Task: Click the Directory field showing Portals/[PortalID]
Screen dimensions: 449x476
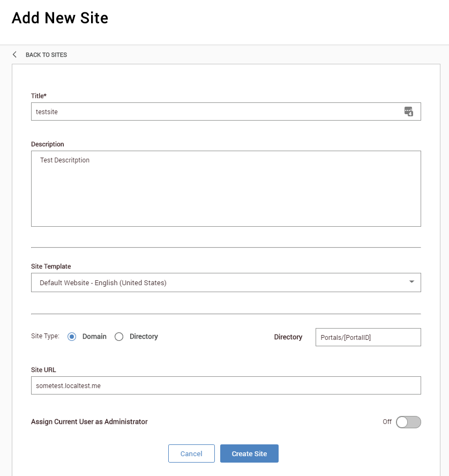Action: pos(368,337)
